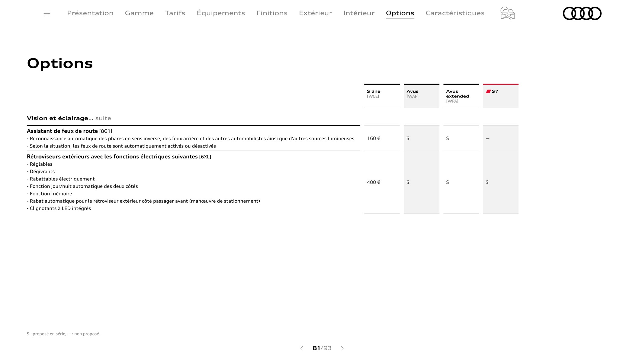Click '- Rabattables électriquement' line

tap(61, 179)
